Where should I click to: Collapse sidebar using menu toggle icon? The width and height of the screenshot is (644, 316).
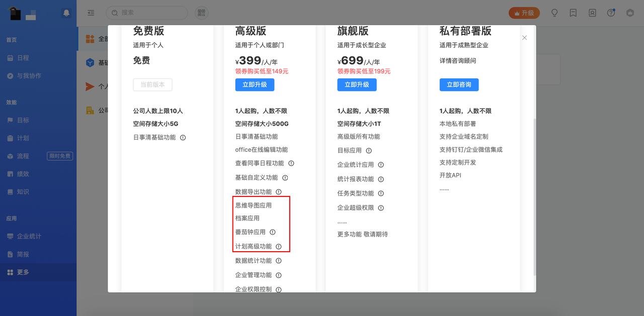[91, 13]
